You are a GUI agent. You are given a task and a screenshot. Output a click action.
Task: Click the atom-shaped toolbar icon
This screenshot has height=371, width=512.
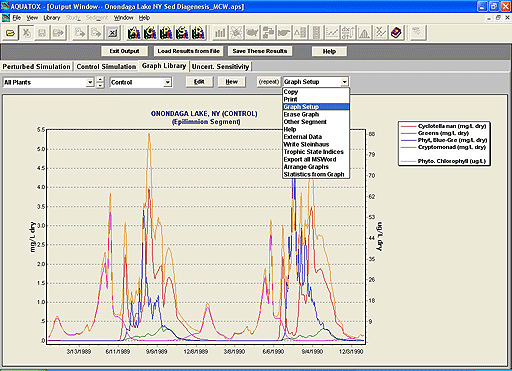coord(236,33)
